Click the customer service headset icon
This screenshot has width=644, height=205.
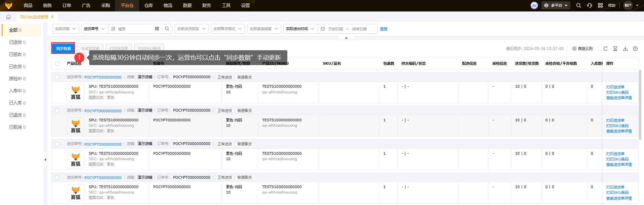point(589,5)
